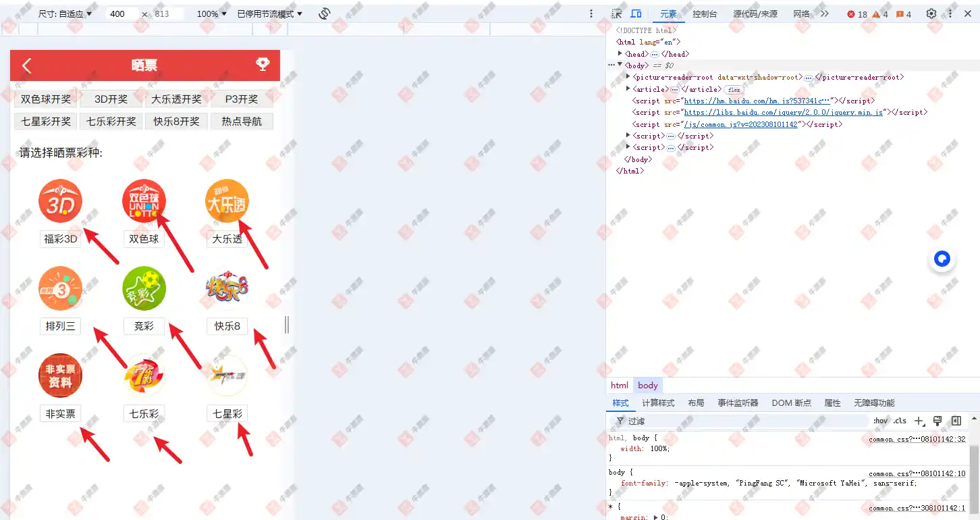Collapse the body node in the DOM tree

coord(620,65)
